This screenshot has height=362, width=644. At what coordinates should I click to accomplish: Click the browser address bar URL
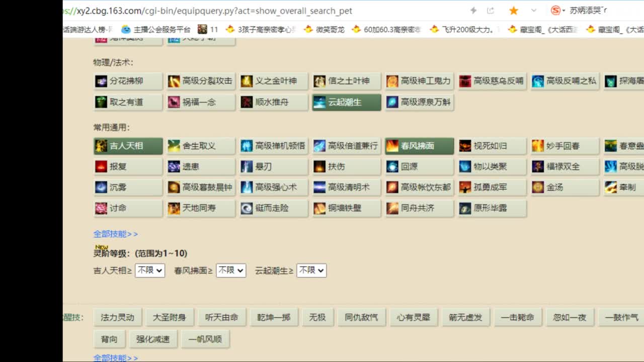point(208,11)
